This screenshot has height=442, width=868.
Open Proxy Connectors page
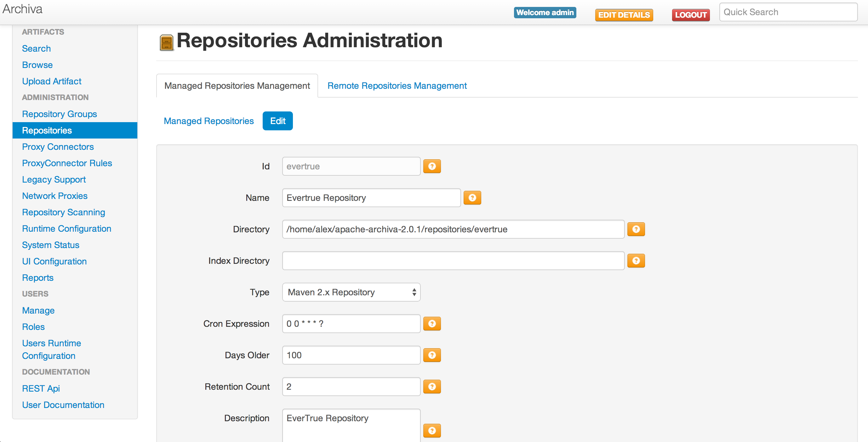pyautogui.click(x=58, y=147)
